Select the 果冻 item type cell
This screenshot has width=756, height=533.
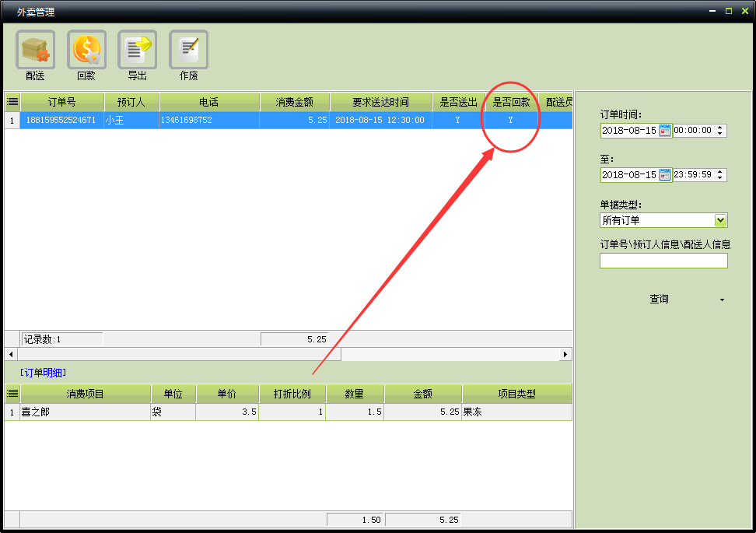pos(517,412)
